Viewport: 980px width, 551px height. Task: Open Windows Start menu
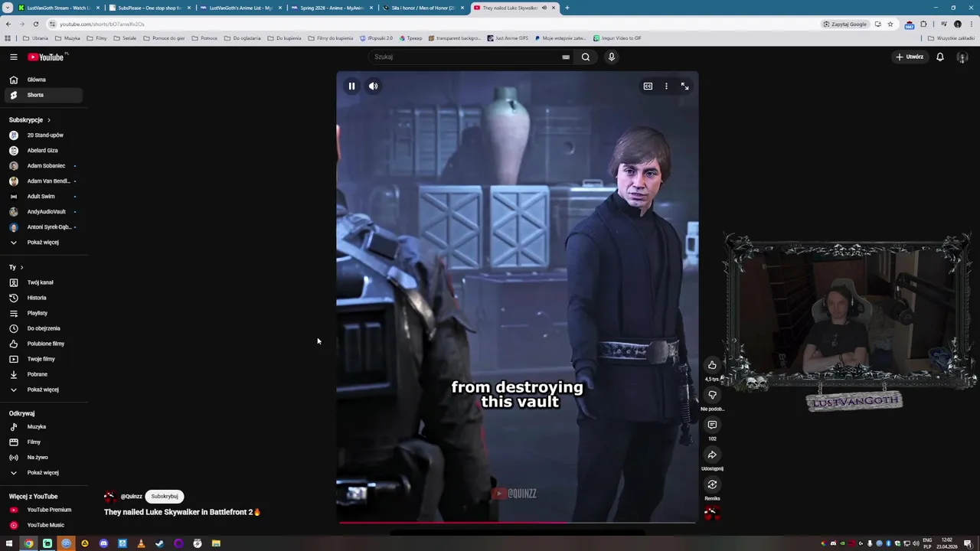pos(9,543)
